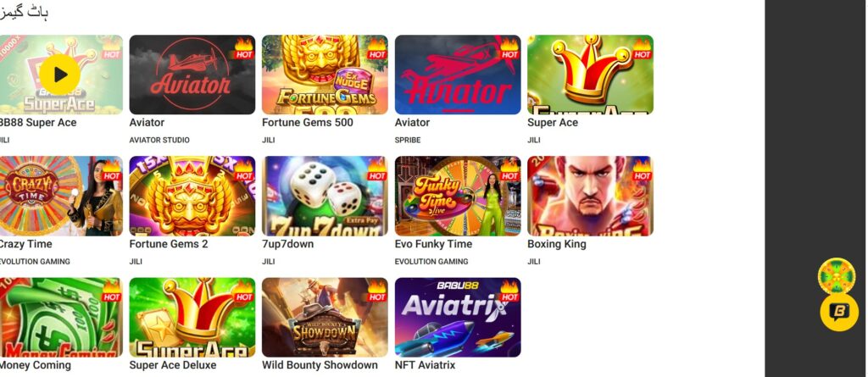The image size is (868, 377).
Task: Open the Aviator Studio game thumbnail
Action: pos(192,75)
